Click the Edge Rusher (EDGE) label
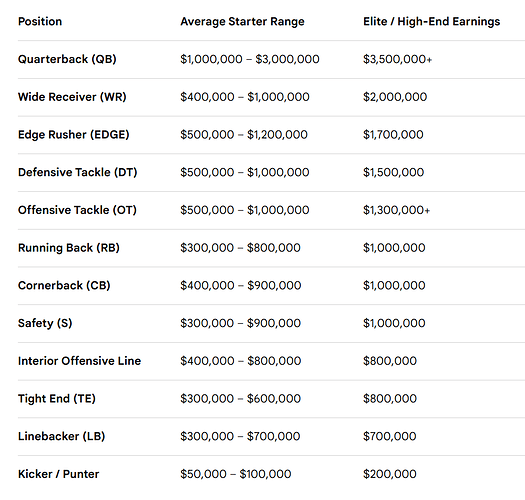The width and height of the screenshot is (525, 500). [x=73, y=135]
